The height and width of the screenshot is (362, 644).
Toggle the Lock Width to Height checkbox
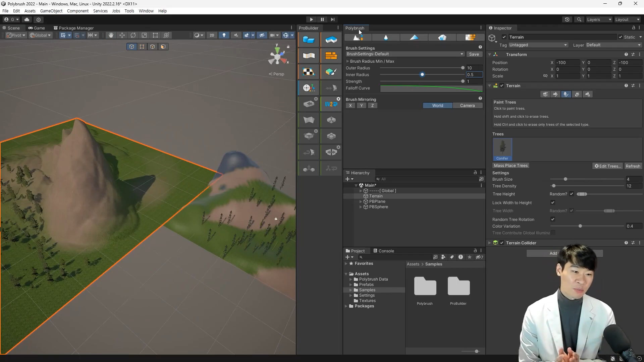pyautogui.click(x=553, y=202)
